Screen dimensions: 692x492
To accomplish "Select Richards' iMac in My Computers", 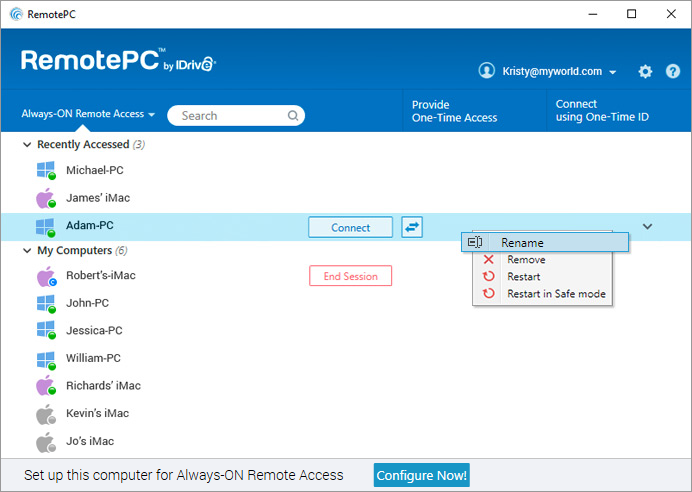I will (103, 386).
